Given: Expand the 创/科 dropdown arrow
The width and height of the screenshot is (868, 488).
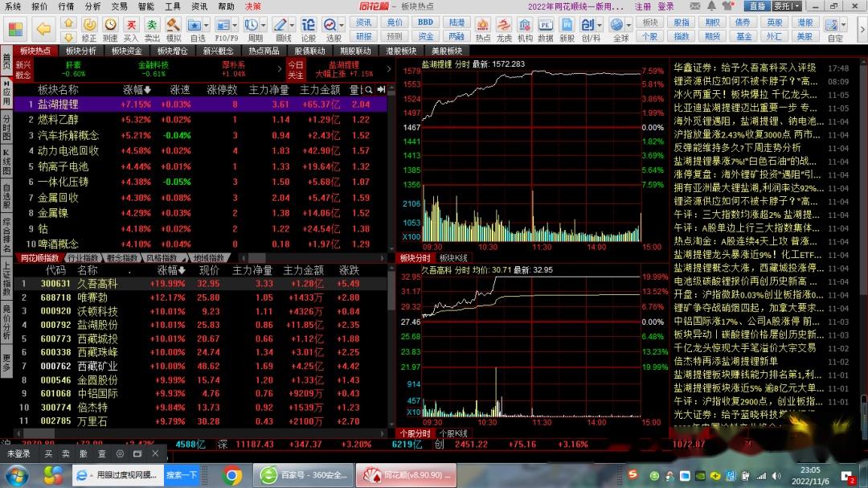Looking at the screenshot, I should [600, 25].
